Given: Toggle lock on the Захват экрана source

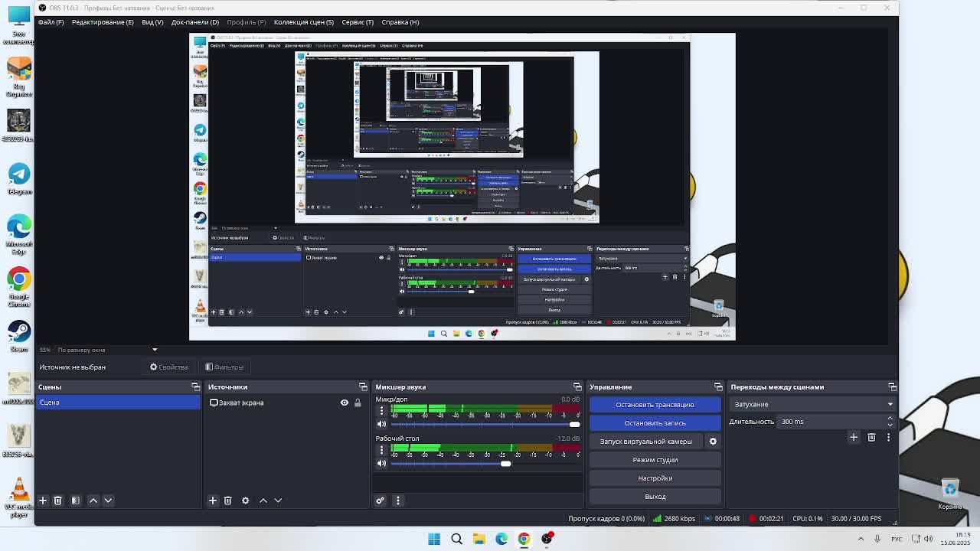Looking at the screenshot, I should point(357,403).
